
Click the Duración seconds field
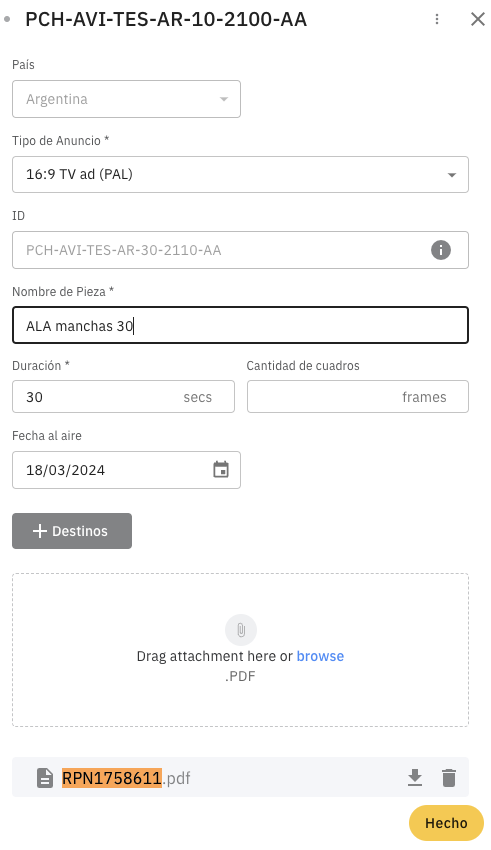pos(124,397)
